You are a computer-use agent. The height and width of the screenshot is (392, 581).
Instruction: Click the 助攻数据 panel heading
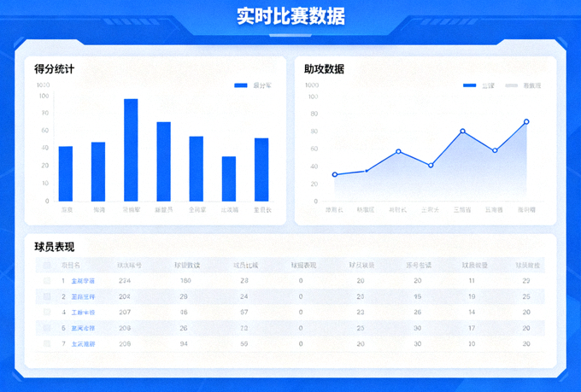(x=324, y=69)
